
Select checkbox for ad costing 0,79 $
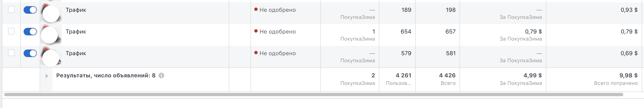pos(11,31)
